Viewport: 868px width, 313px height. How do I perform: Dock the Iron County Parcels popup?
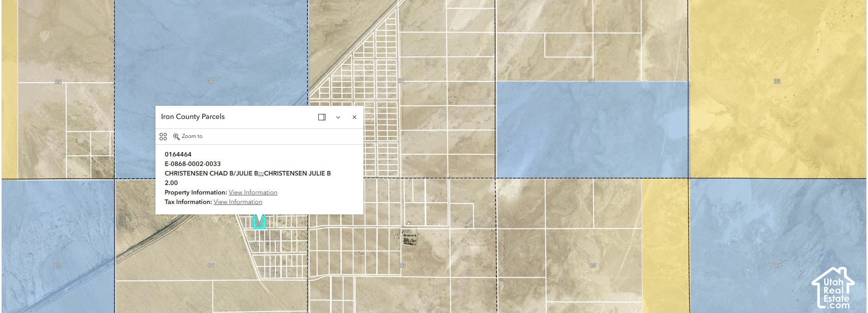(322, 117)
